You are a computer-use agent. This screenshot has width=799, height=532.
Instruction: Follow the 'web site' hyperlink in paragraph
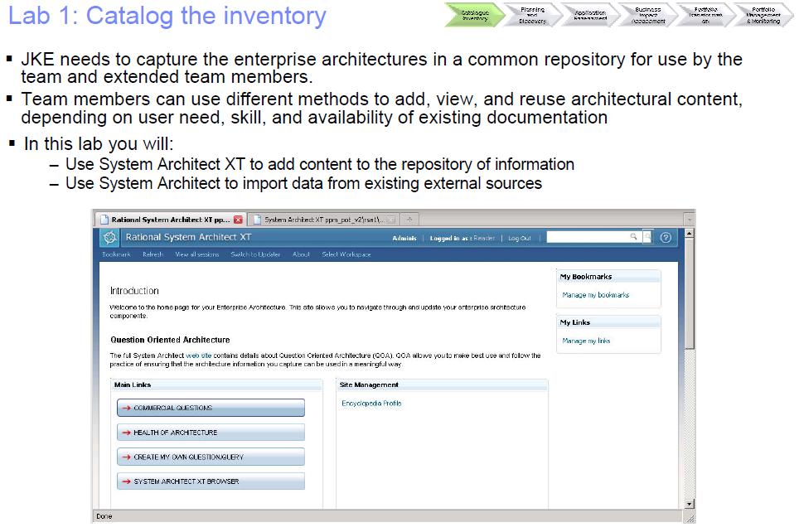point(199,355)
